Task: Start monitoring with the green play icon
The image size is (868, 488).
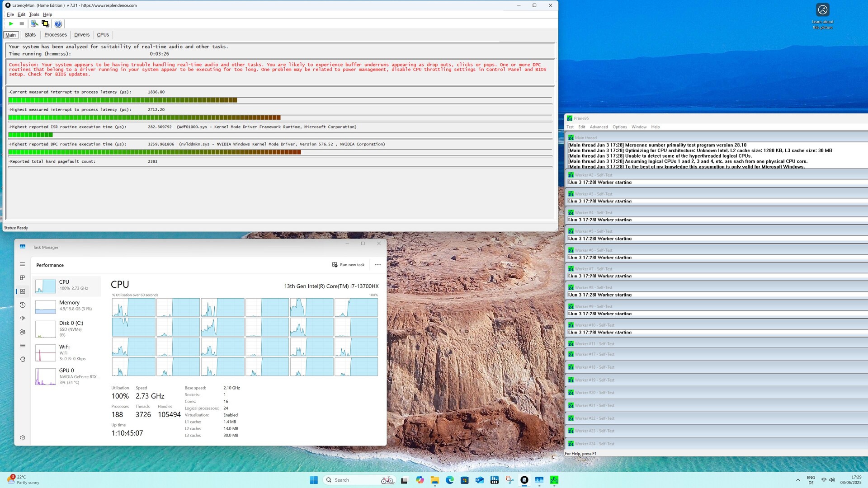Action: [11, 23]
